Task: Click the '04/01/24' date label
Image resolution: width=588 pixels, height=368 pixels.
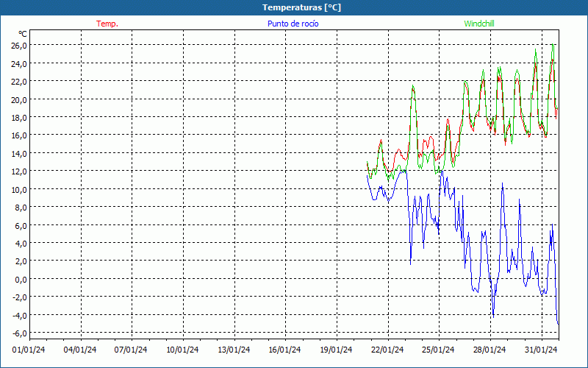Action: pos(80,350)
